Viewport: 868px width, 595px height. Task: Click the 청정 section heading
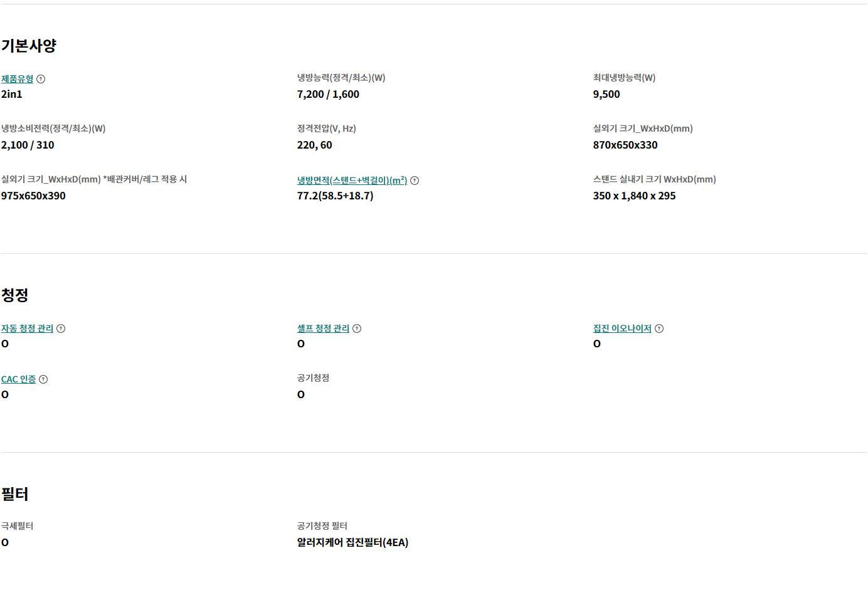pyautogui.click(x=14, y=295)
